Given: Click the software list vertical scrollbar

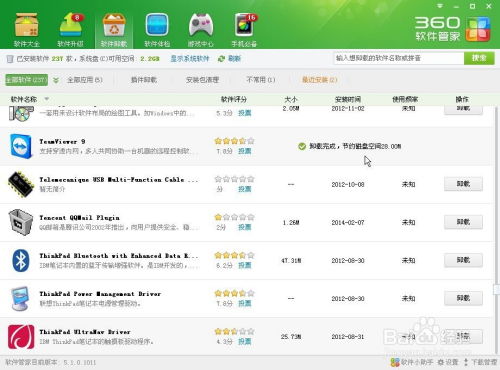Looking at the screenshot, I should coord(496,230).
